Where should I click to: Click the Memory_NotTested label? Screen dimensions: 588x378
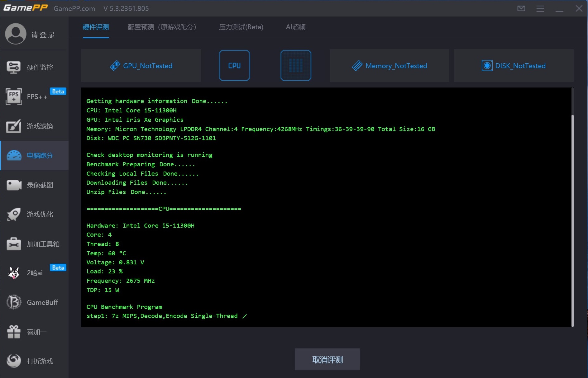click(396, 66)
